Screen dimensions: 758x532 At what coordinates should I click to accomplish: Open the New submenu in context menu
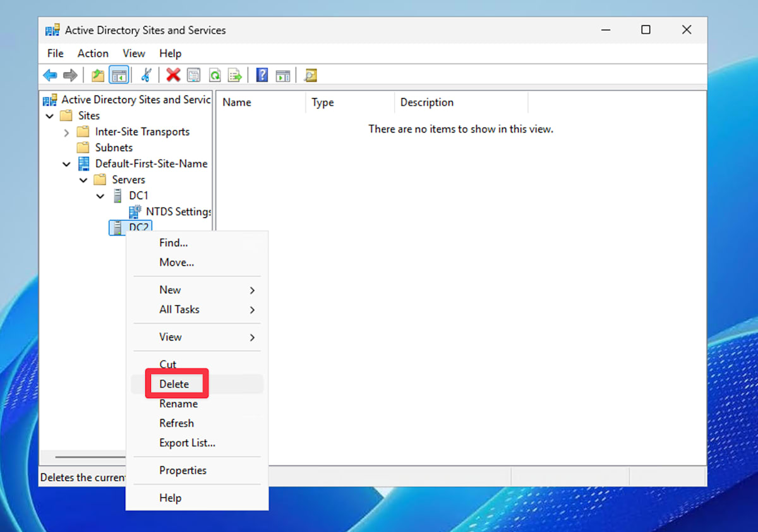tap(197, 290)
